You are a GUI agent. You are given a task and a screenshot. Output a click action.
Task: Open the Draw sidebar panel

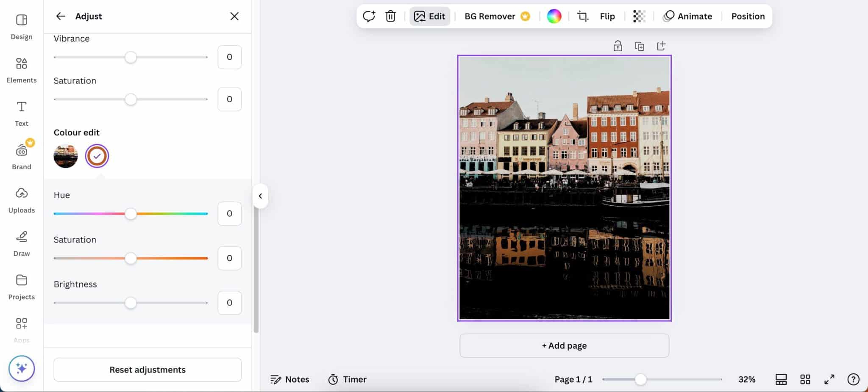tap(22, 244)
